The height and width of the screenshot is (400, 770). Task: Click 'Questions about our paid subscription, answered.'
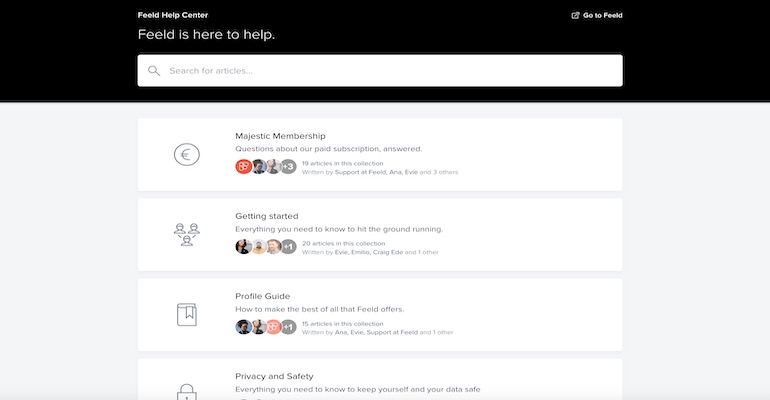point(329,149)
